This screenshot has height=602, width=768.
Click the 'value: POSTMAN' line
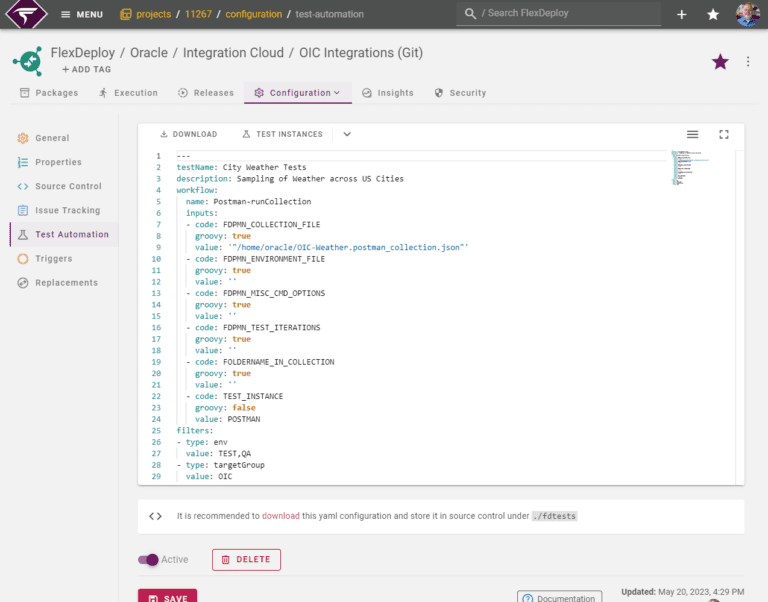[228, 419]
